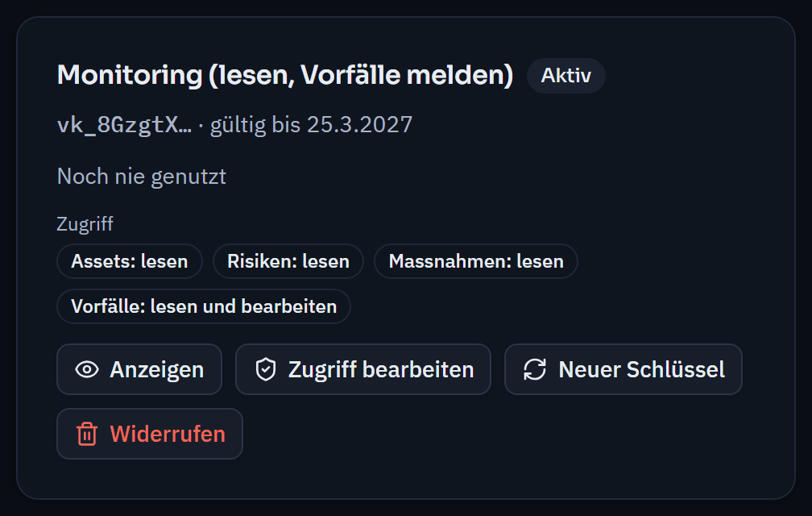
Task: Click the Zugriff section label
Action: click(x=85, y=224)
